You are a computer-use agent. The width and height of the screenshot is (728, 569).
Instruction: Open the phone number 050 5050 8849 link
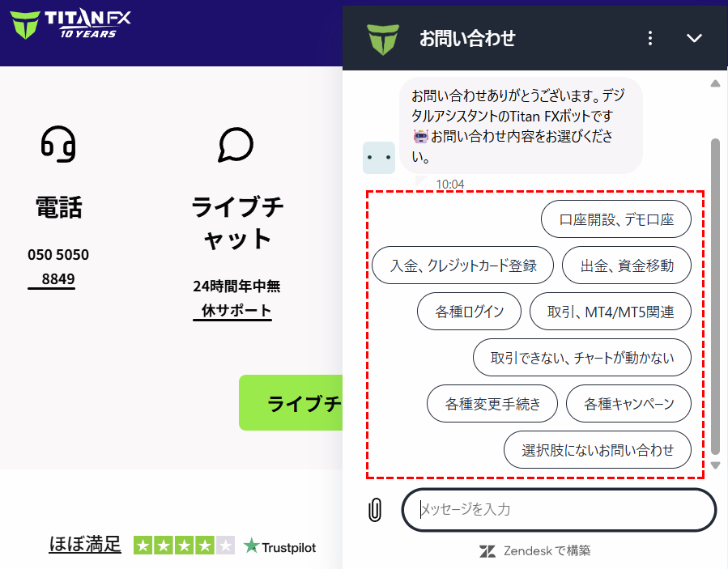[58, 267]
